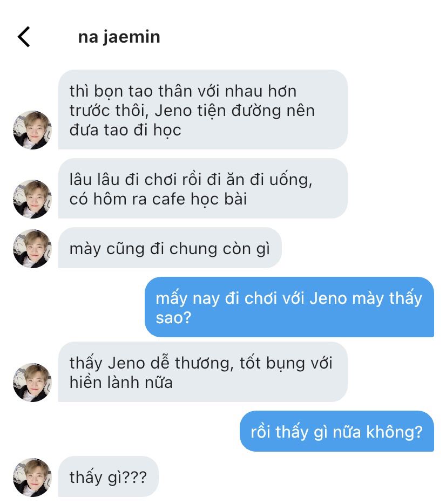The width and height of the screenshot is (446, 504).
Task: Open the na jaemin contact name header
Action: (x=119, y=37)
